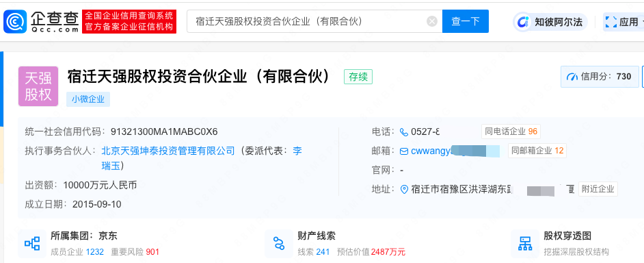644x263 pixels.
Task: Click the address location pin icon
Action: coord(404,189)
